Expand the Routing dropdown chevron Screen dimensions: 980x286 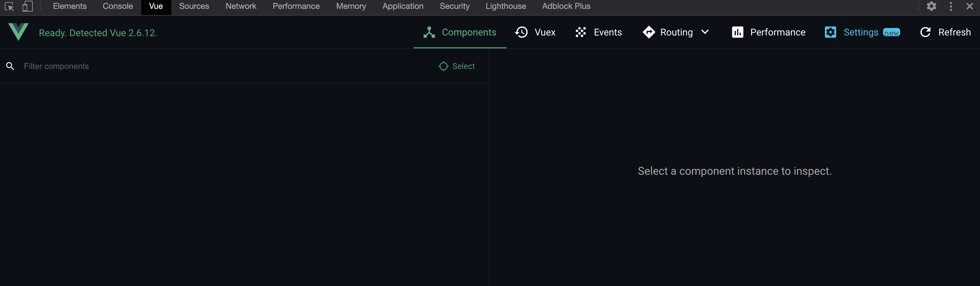click(x=705, y=32)
